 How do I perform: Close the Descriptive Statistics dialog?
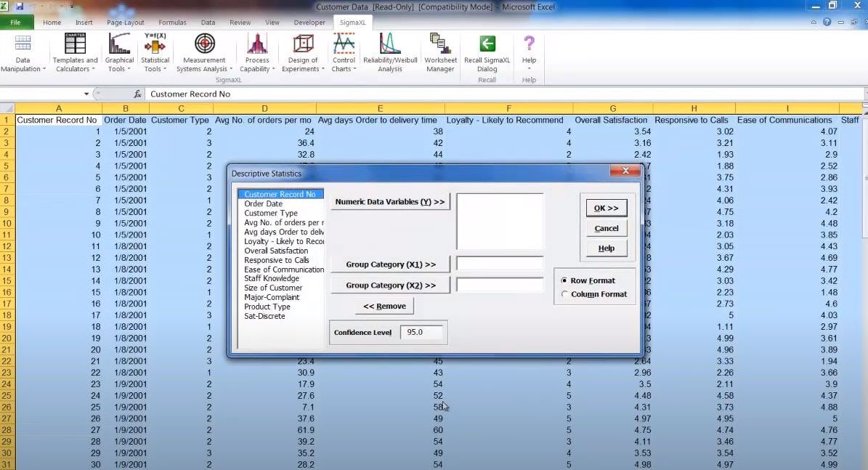point(625,171)
